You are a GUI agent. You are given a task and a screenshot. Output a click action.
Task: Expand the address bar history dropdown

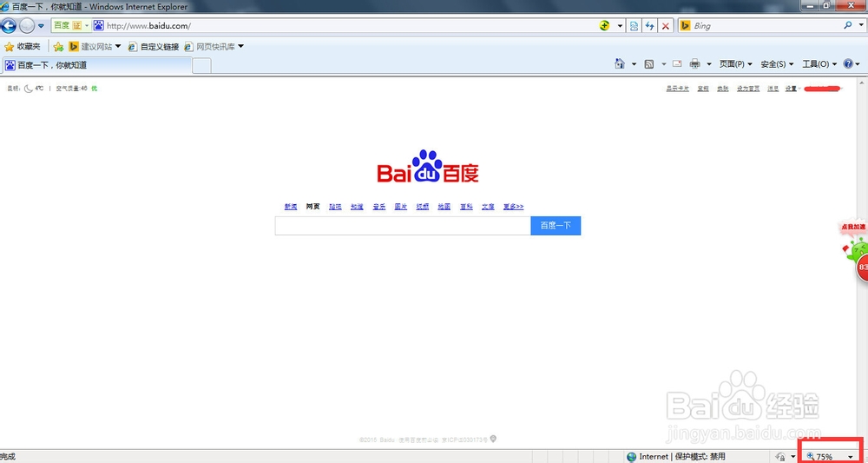tap(620, 26)
